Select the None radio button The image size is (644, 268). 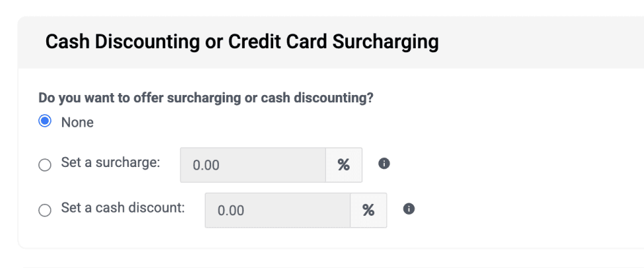45,121
